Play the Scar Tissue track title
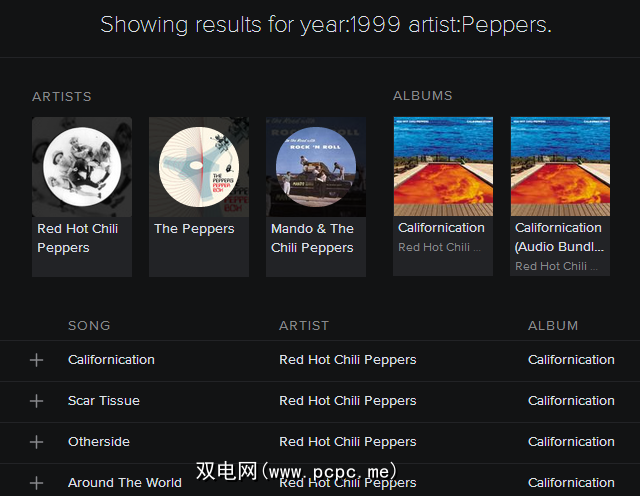 coord(104,401)
